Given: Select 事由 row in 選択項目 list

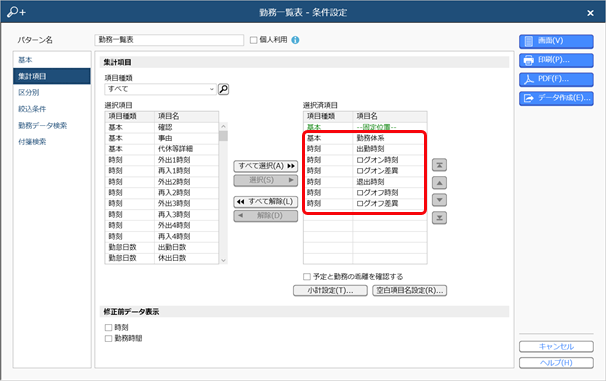Looking at the screenshot, I should [x=162, y=138].
